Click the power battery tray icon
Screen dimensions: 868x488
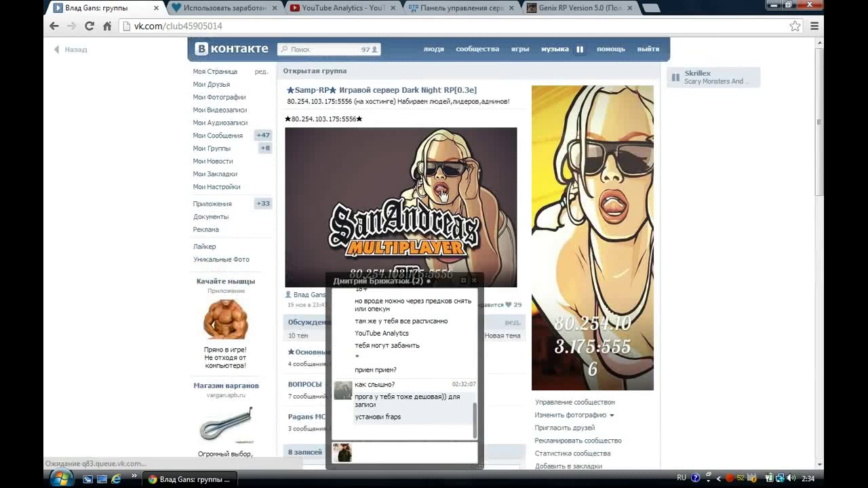tap(770, 478)
